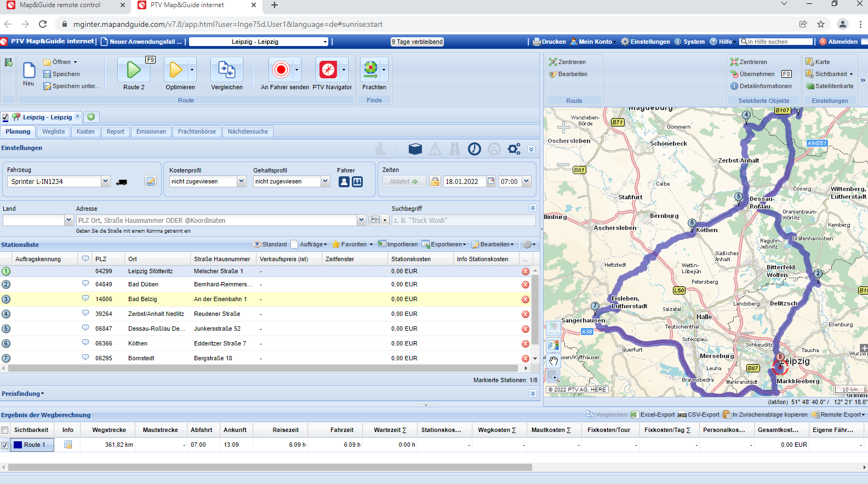Open the Kostenprofil dropdown
This screenshot has width=868, height=484.
point(241,181)
